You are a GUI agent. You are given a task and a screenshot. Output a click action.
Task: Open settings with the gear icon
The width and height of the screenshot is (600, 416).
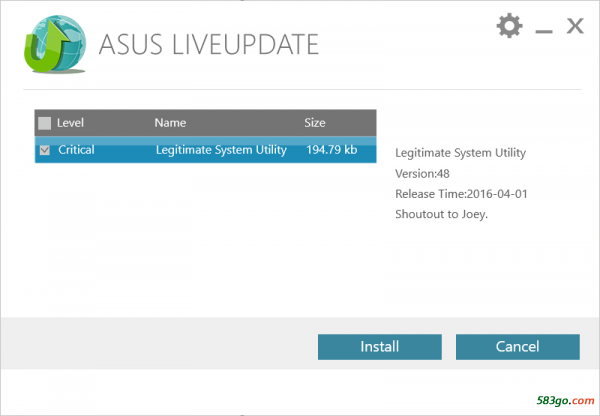[510, 26]
